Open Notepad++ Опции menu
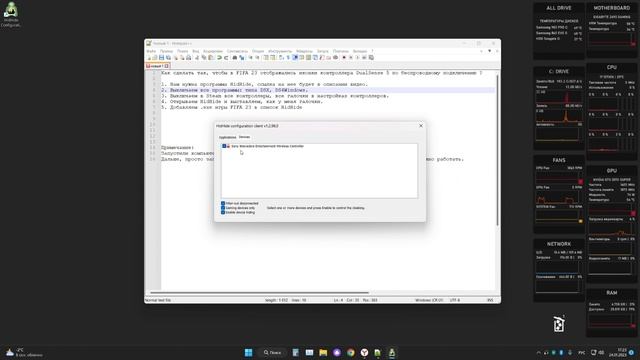640x360 pixels. pos(258,51)
